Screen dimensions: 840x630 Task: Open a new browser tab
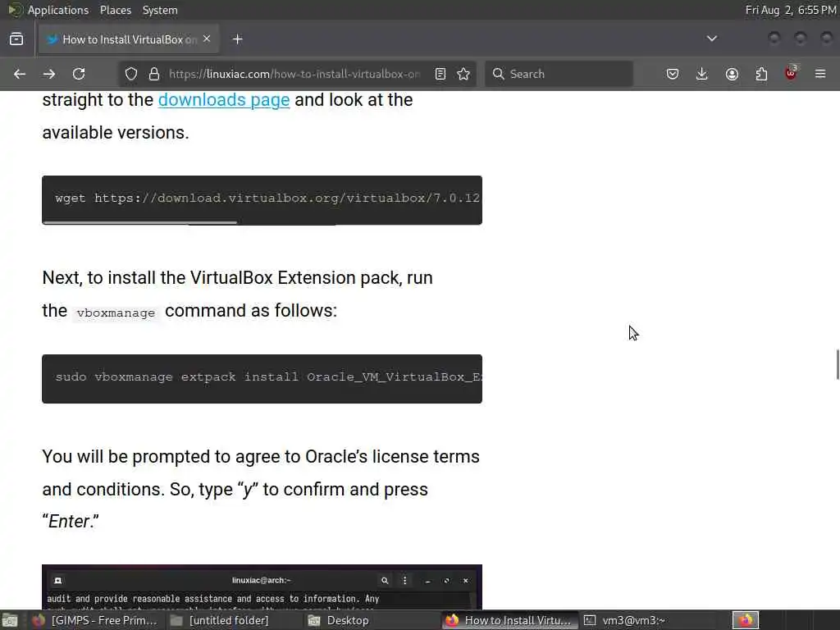[238, 39]
